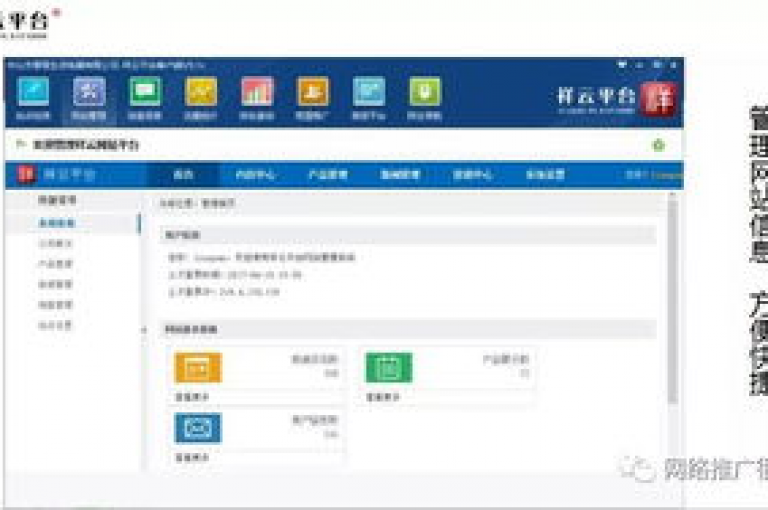Click the large red 祥 logo badge
The image size is (768, 510).
[658, 98]
